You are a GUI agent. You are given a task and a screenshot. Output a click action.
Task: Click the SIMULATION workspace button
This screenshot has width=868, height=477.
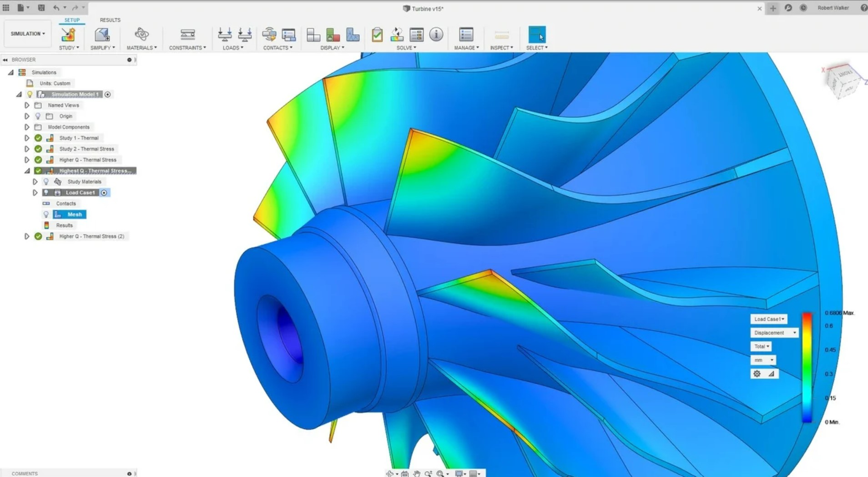click(28, 34)
